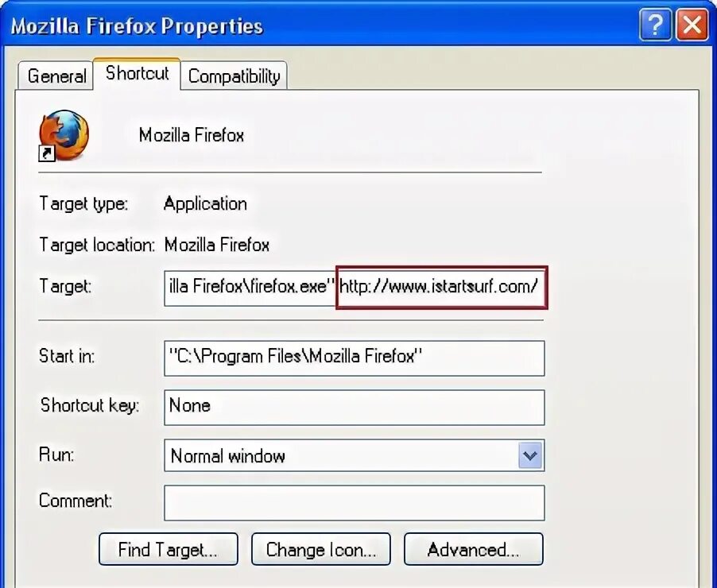Switch to the General tab
The width and height of the screenshot is (717, 588).
point(56,76)
